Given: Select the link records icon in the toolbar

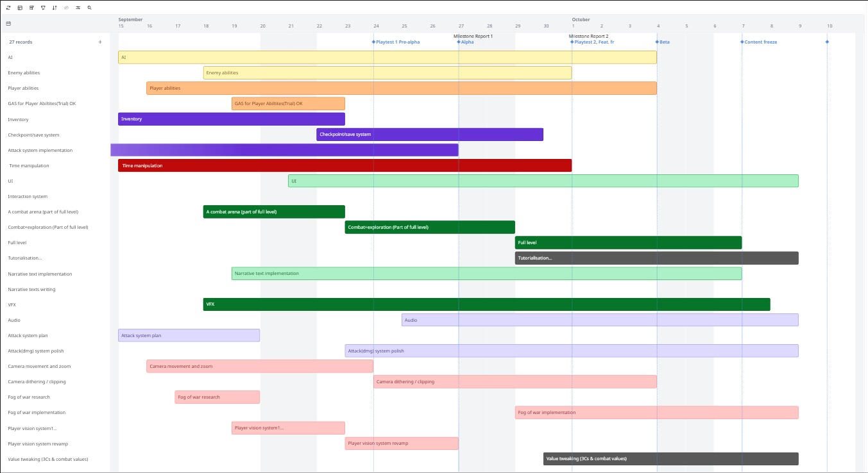Looking at the screenshot, I should 66,8.
